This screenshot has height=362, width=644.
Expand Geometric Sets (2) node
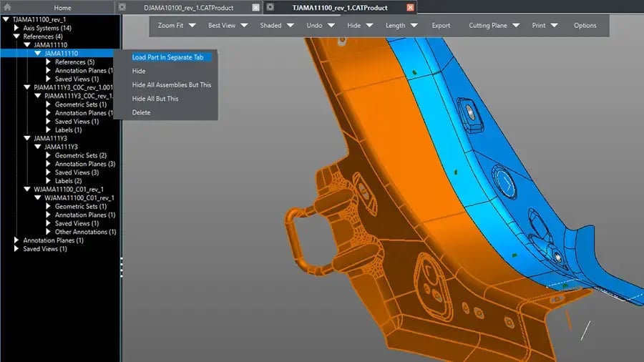pos(49,155)
